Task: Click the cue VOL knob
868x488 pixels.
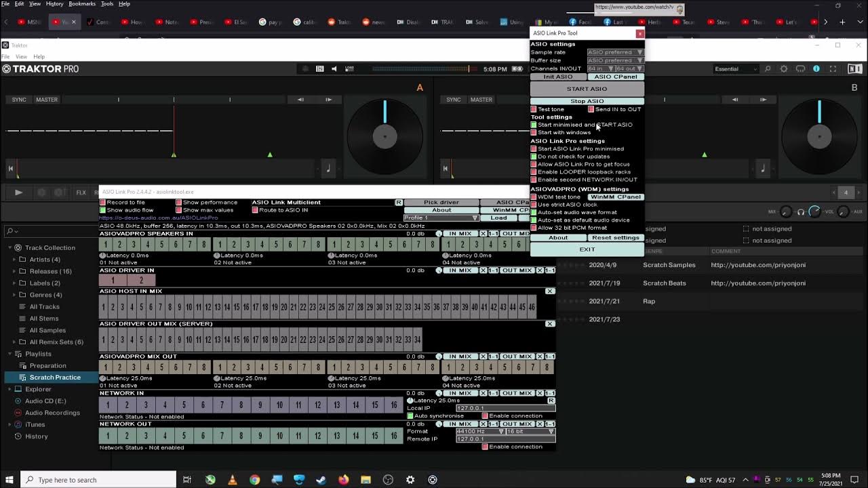Action: point(814,212)
